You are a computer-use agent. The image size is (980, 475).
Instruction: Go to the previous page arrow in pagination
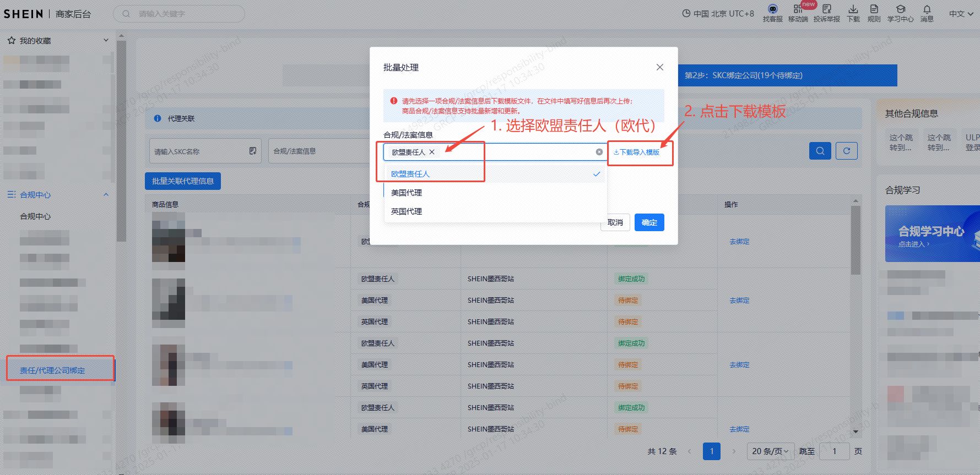[689, 451]
